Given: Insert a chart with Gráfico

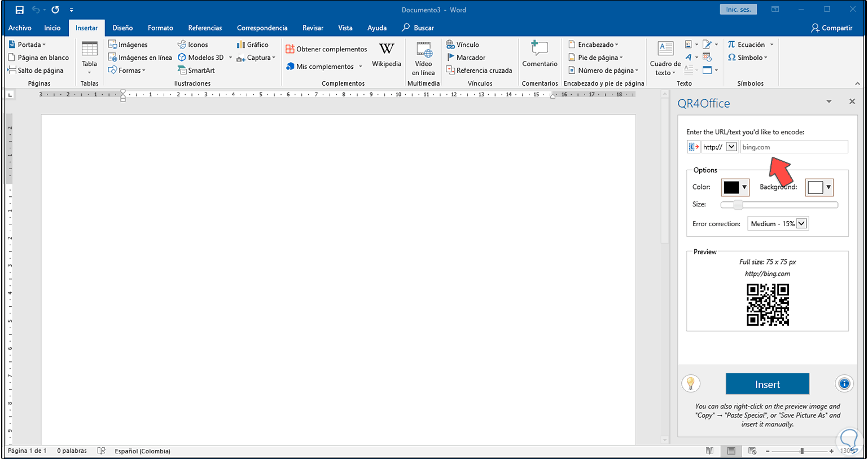Looking at the screenshot, I should [253, 45].
